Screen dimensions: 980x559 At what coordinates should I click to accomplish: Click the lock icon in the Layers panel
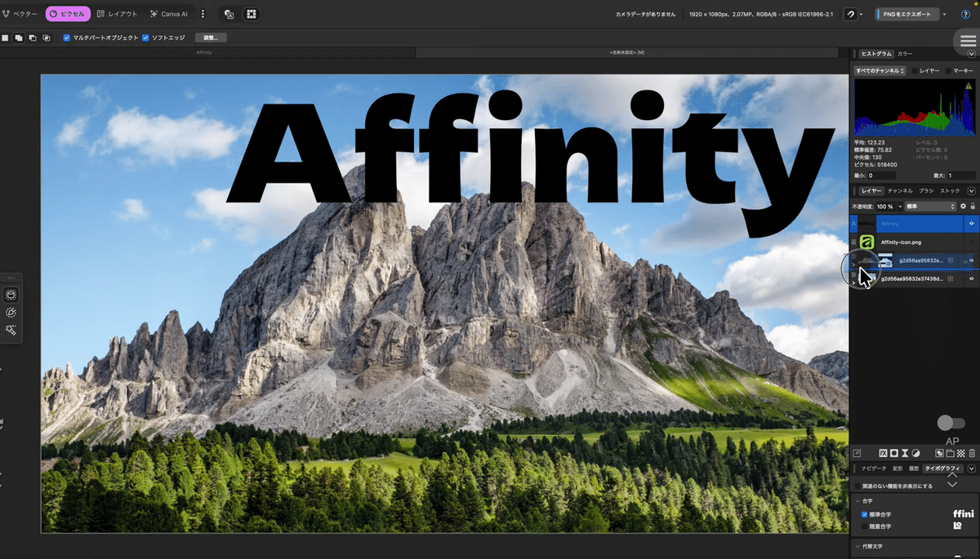tap(973, 206)
